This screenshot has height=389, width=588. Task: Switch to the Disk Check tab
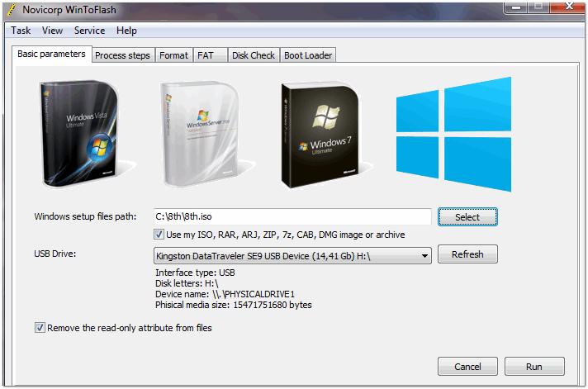coord(254,55)
